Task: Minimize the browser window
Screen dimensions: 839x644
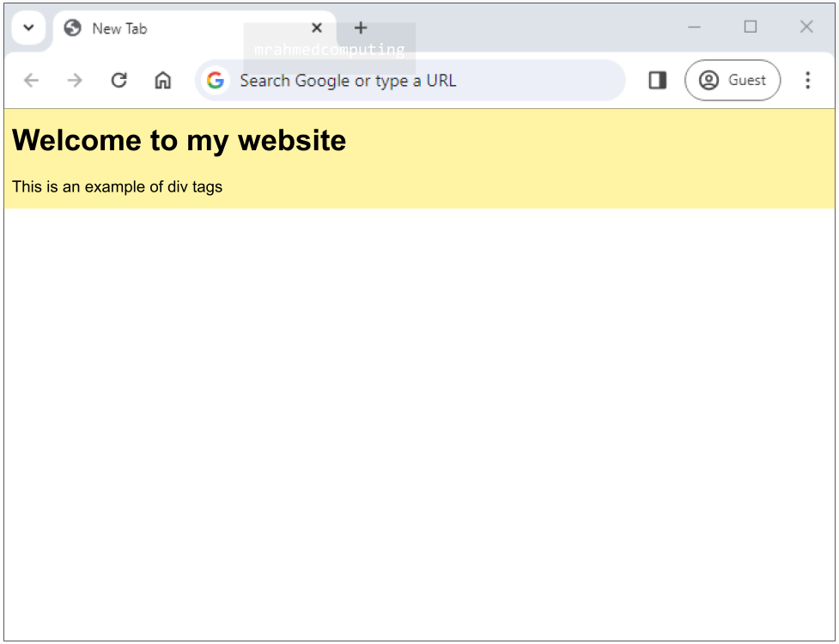Action: pyautogui.click(x=695, y=27)
